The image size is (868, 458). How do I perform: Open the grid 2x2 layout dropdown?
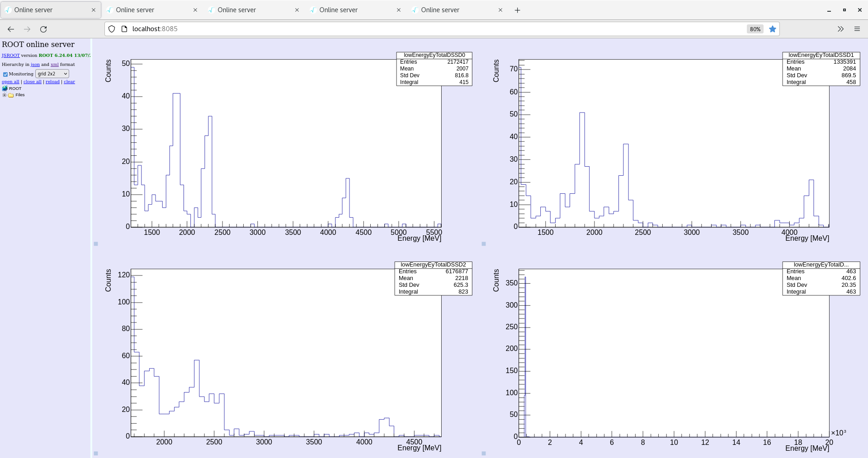click(x=52, y=74)
